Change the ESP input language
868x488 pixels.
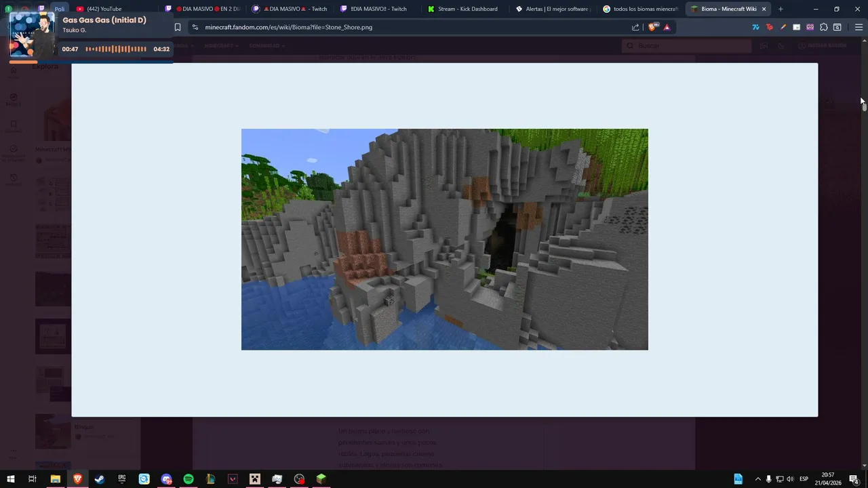point(804,479)
